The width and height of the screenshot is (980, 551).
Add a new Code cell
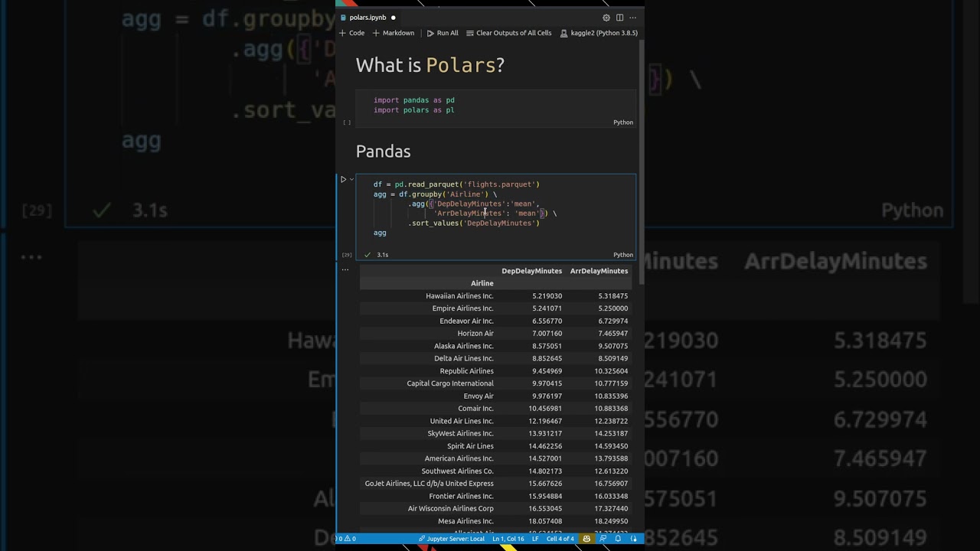pyautogui.click(x=352, y=33)
